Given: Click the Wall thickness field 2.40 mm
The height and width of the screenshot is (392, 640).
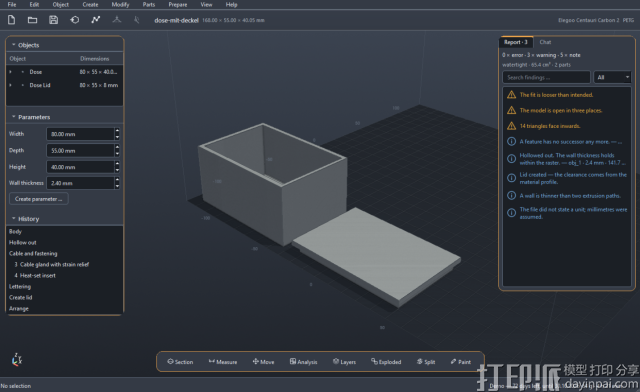Looking at the screenshot, I should (x=80, y=183).
